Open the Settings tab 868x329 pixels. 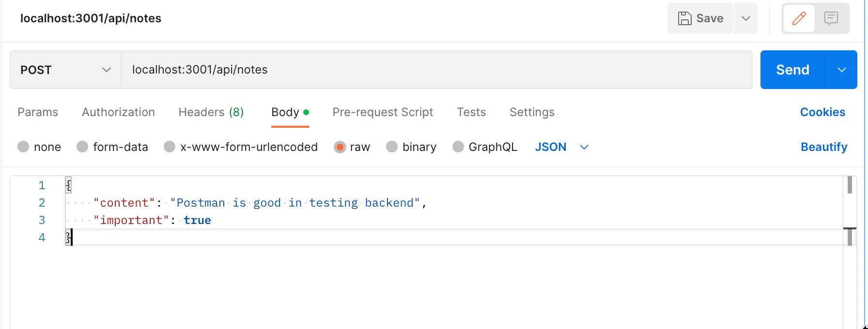[x=532, y=112]
